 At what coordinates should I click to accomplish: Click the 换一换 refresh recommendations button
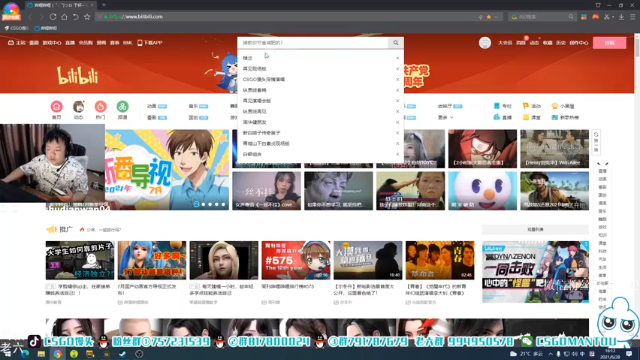[x=596, y=142]
